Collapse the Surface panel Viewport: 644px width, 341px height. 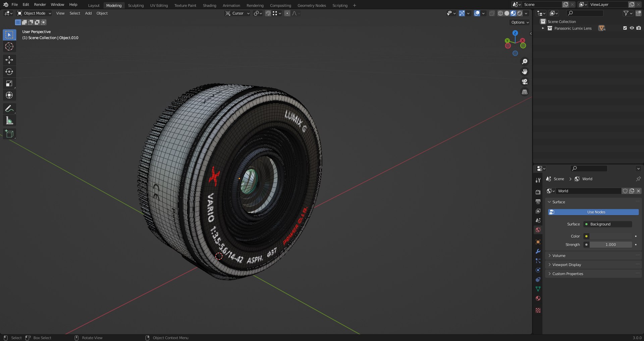pos(593,202)
